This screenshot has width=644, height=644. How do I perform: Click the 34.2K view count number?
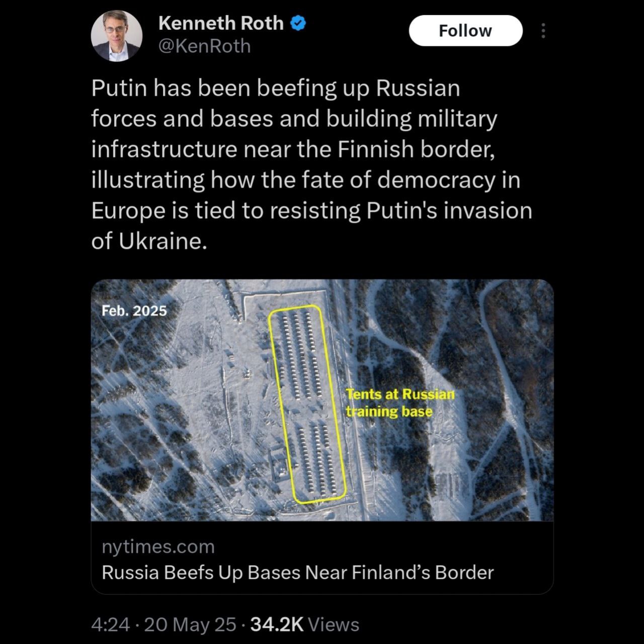(x=277, y=624)
